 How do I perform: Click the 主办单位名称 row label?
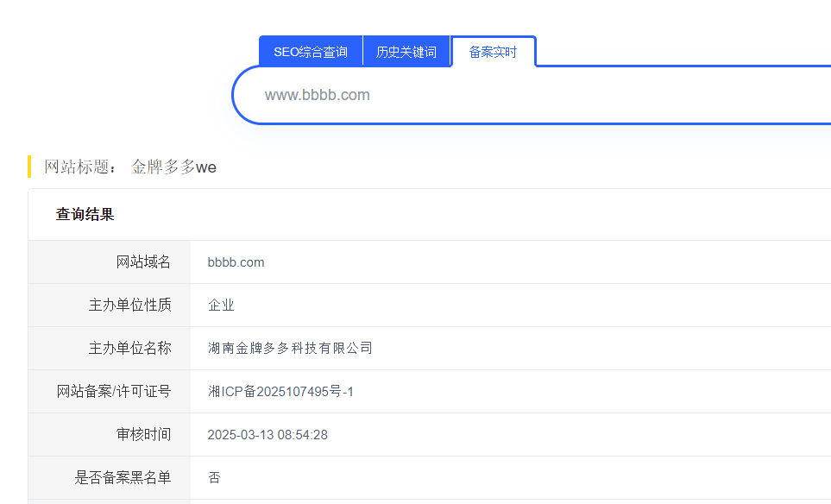(129, 348)
